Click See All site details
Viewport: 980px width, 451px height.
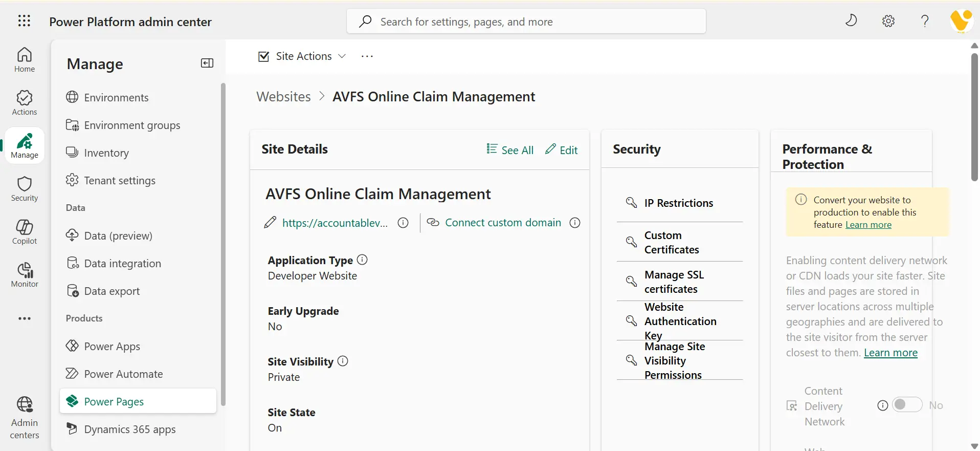(510, 150)
